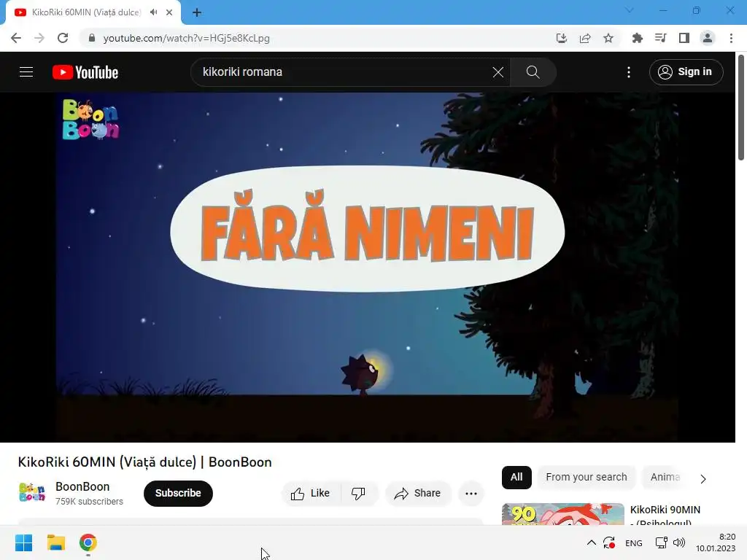Open Chrome from taskbar
Screen dimensions: 747x560
[88, 542]
